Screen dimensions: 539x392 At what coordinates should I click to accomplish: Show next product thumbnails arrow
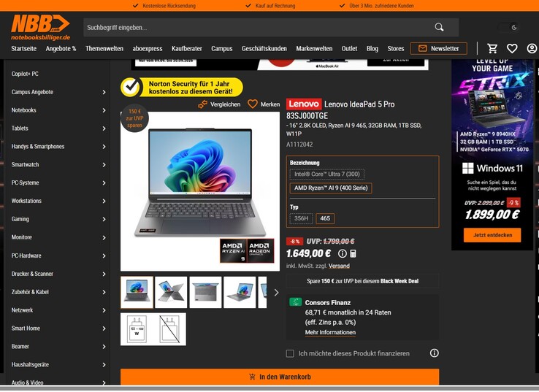[276, 293]
